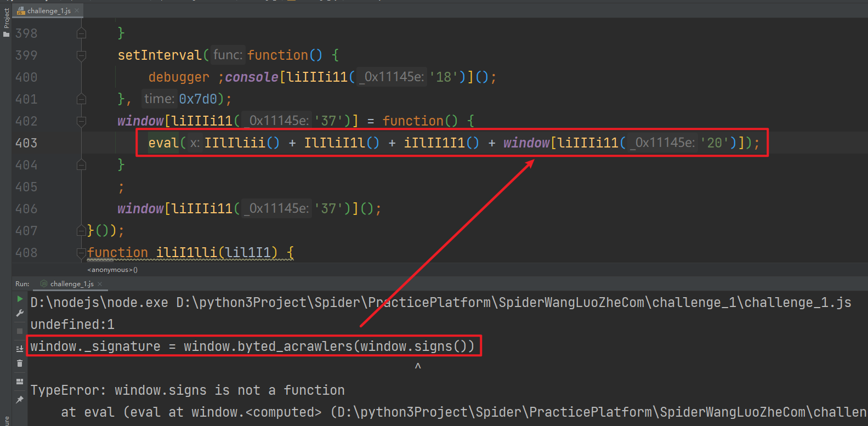The width and height of the screenshot is (868, 426).
Task: Click fold end marker at line 404
Action: point(81,165)
